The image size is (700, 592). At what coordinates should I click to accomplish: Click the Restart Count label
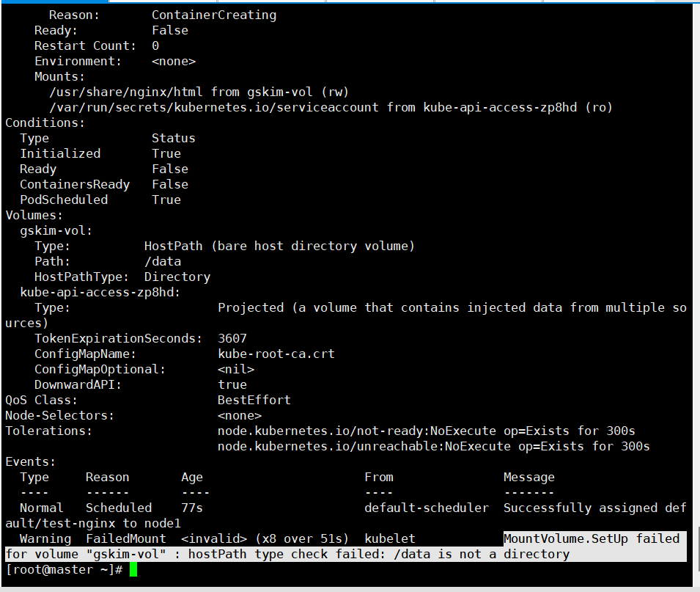[85, 46]
